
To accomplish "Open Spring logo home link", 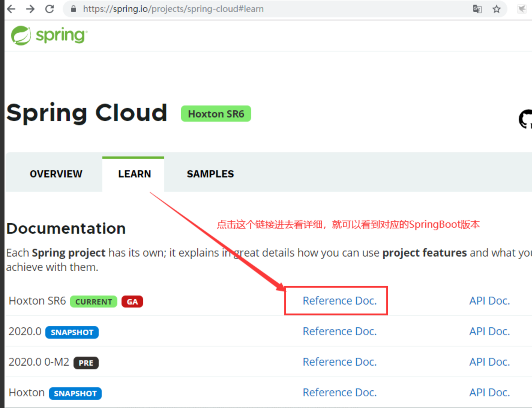I will pyautogui.click(x=50, y=36).
